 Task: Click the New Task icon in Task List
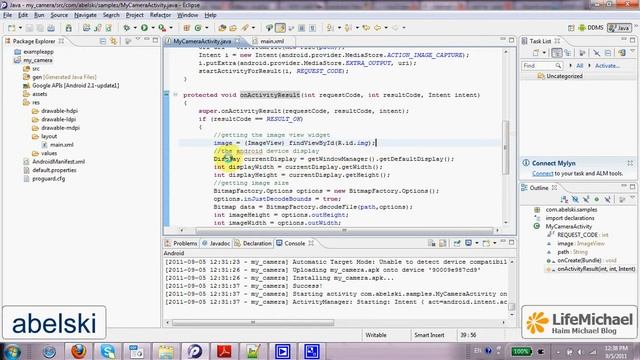point(536,53)
